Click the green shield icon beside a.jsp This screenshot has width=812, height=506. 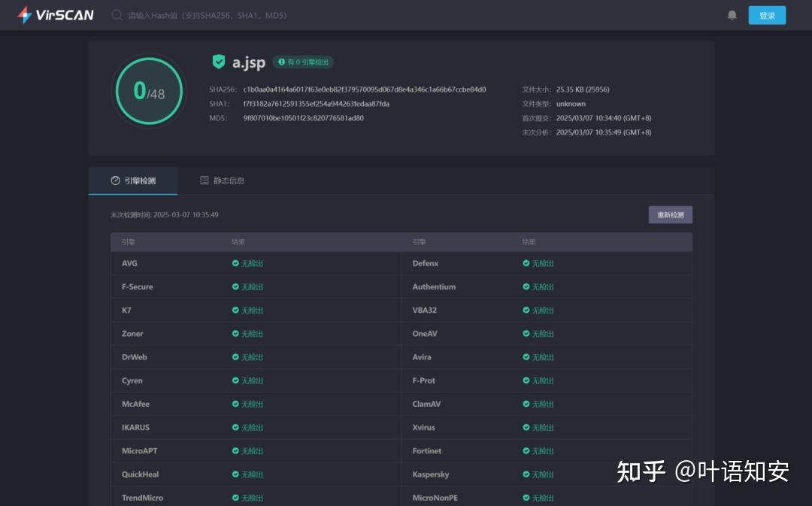(219, 62)
